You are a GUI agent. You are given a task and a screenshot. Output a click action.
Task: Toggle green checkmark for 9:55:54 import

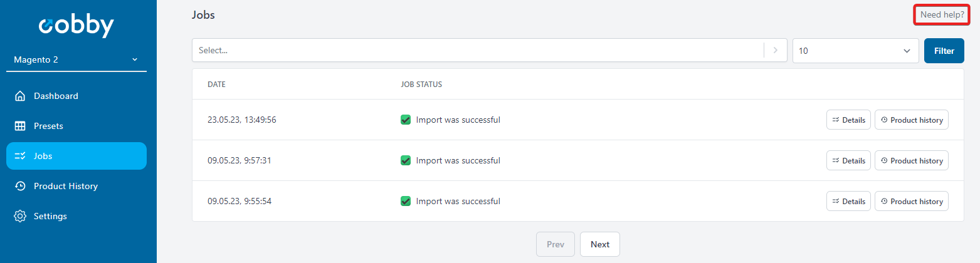406,201
